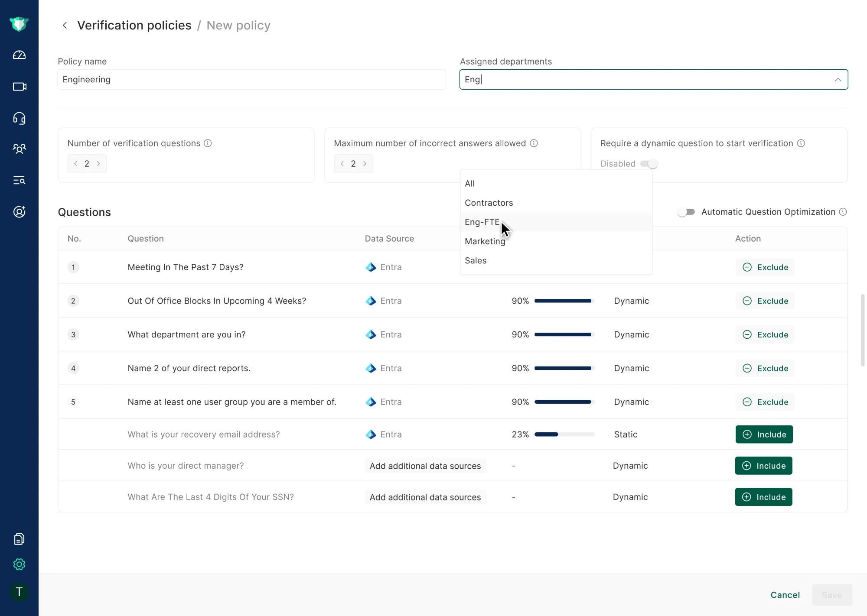The height and width of the screenshot is (616, 867).
Task: Include the Last 4 Digits Of SSN question
Action: tap(764, 497)
